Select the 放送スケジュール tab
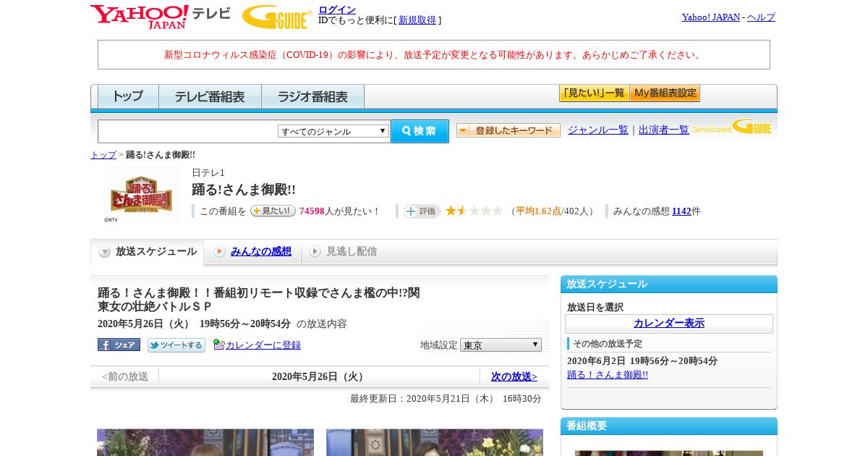The width and height of the screenshot is (868, 456). point(148,252)
